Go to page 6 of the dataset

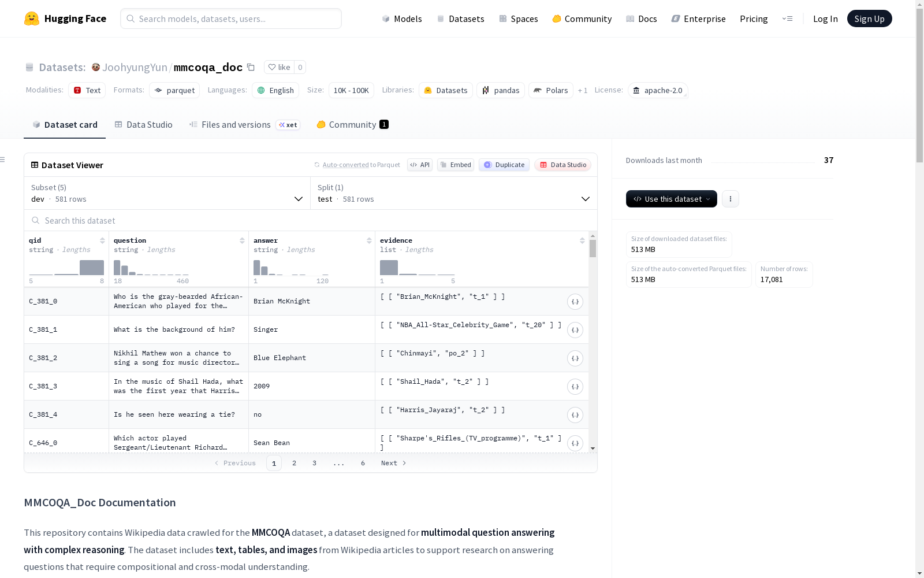tap(363, 463)
